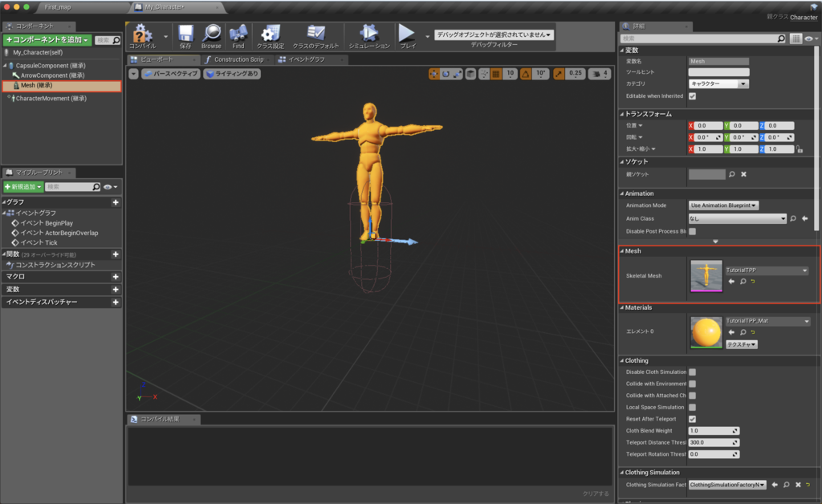
Task: Click Location X value field
Action: 708,126
